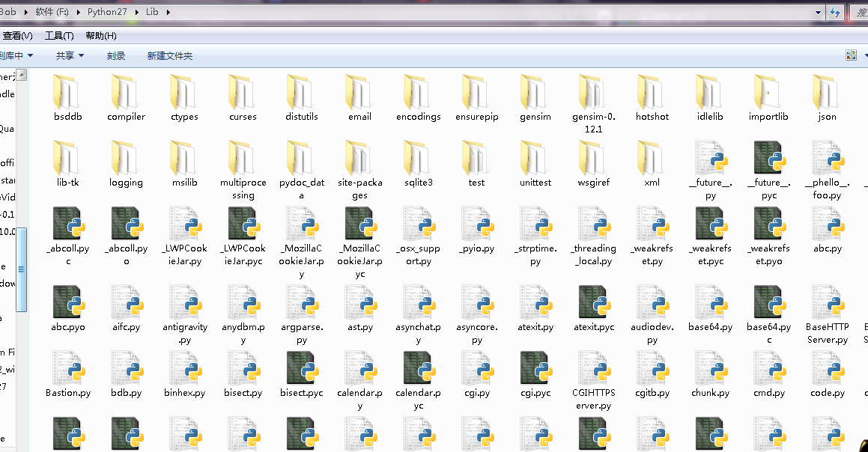Select the gensim folder
Image resolution: width=868 pixels, height=452 pixels.
(535, 98)
